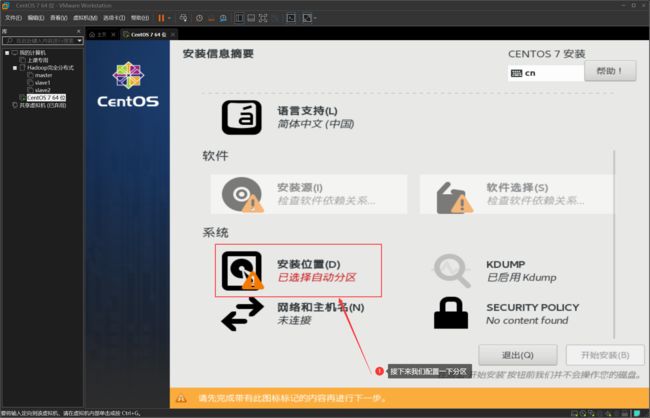
Task: Toggle the thumbnail bar view icon
Action: point(251,18)
